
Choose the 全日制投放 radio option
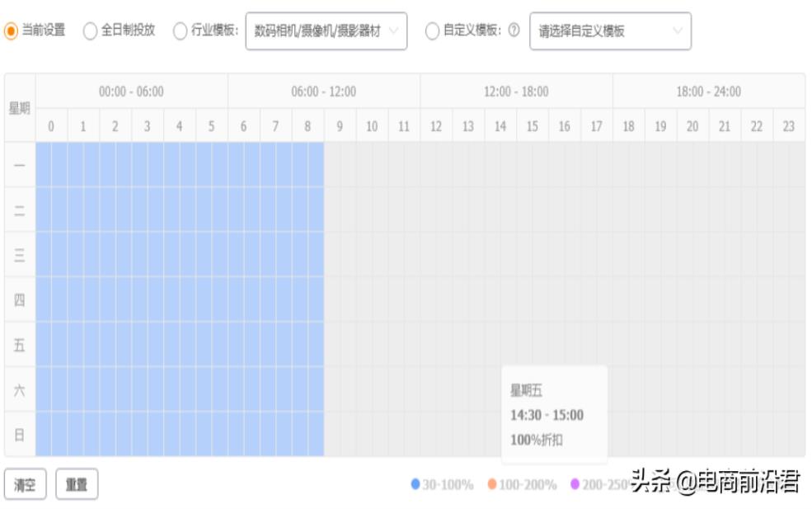point(90,31)
